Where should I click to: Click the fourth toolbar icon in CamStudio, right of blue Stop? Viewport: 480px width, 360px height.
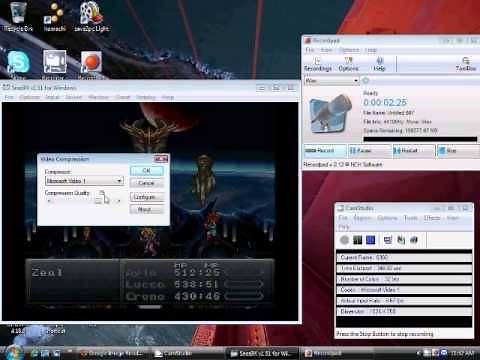point(388,240)
